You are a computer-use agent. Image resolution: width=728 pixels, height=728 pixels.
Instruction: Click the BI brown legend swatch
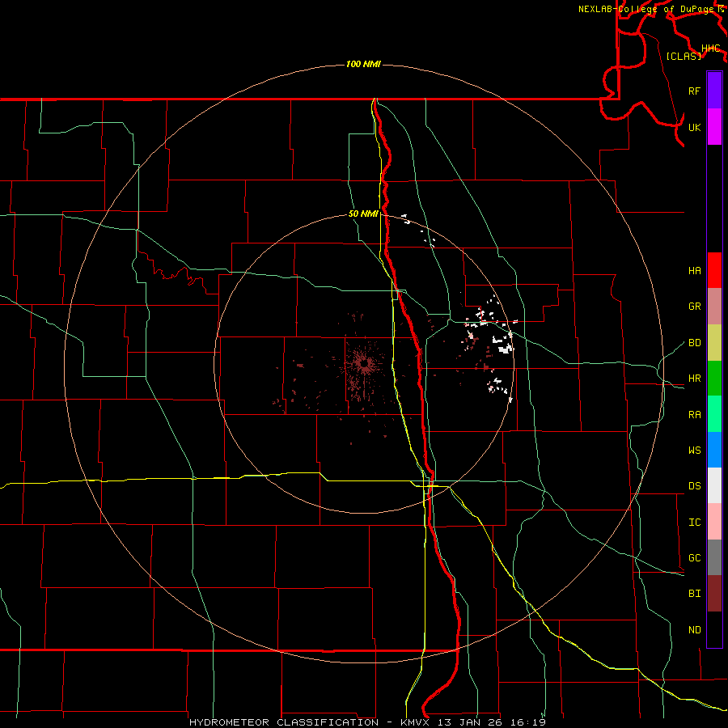point(714,594)
